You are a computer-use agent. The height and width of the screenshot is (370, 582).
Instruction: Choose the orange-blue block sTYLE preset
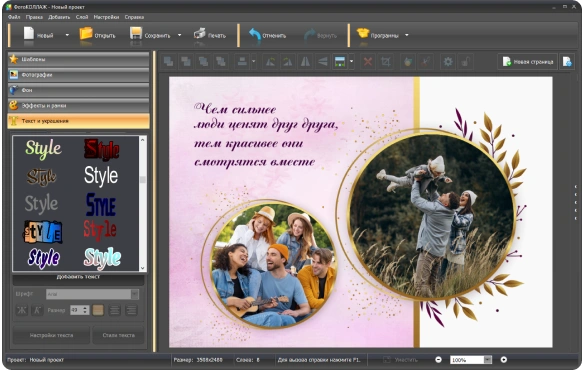(x=43, y=232)
